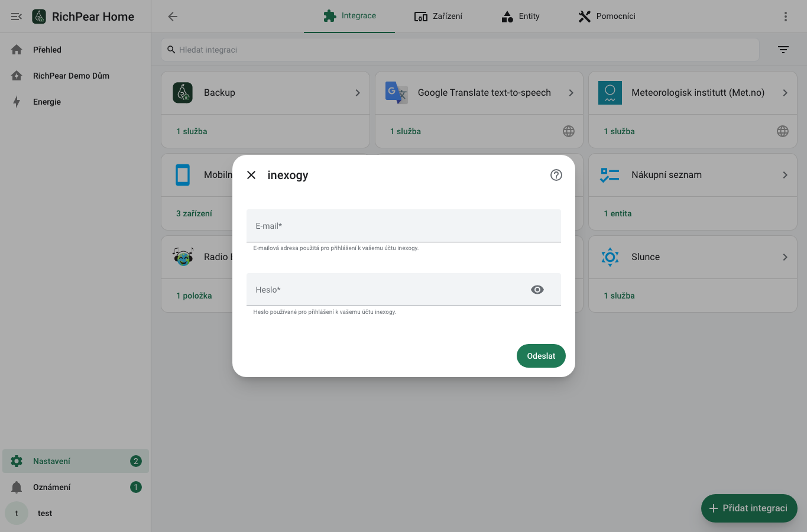Click the mobile app phone icon
Screen dimensions: 807x532
[x=183, y=175]
